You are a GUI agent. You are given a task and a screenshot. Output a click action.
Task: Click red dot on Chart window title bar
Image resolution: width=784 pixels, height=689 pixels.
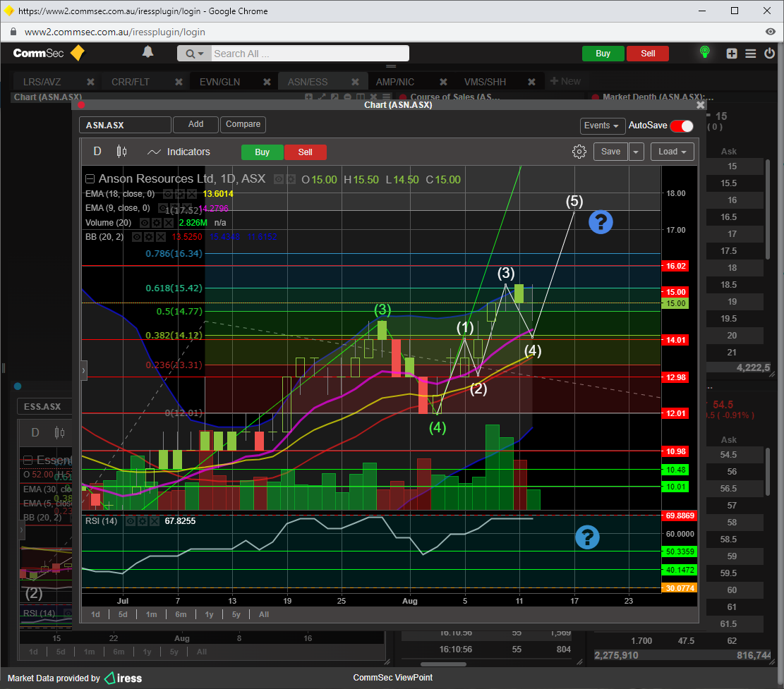pyautogui.click(x=81, y=105)
